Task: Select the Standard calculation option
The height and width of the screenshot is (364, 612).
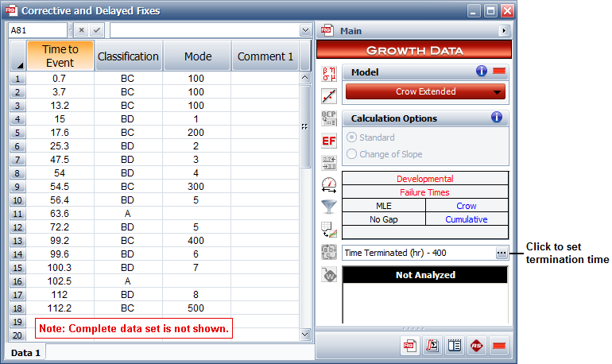Action: (352, 137)
